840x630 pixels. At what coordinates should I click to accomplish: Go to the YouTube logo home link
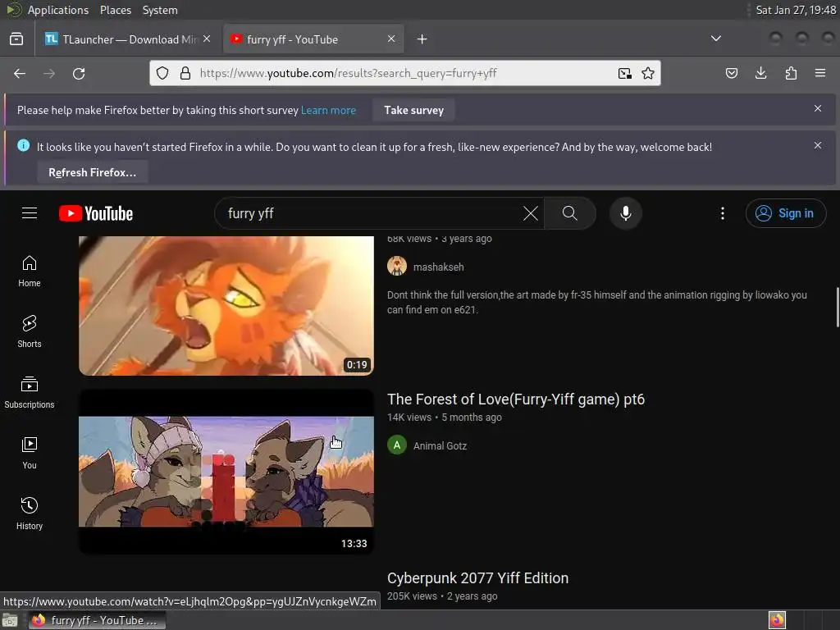[x=96, y=213]
